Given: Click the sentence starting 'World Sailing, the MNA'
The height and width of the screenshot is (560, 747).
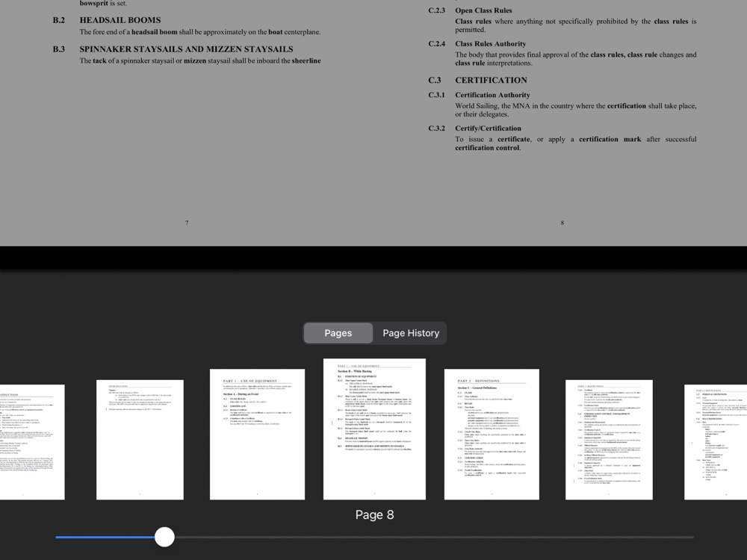Looking at the screenshot, I should pyautogui.click(x=575, y=110).
